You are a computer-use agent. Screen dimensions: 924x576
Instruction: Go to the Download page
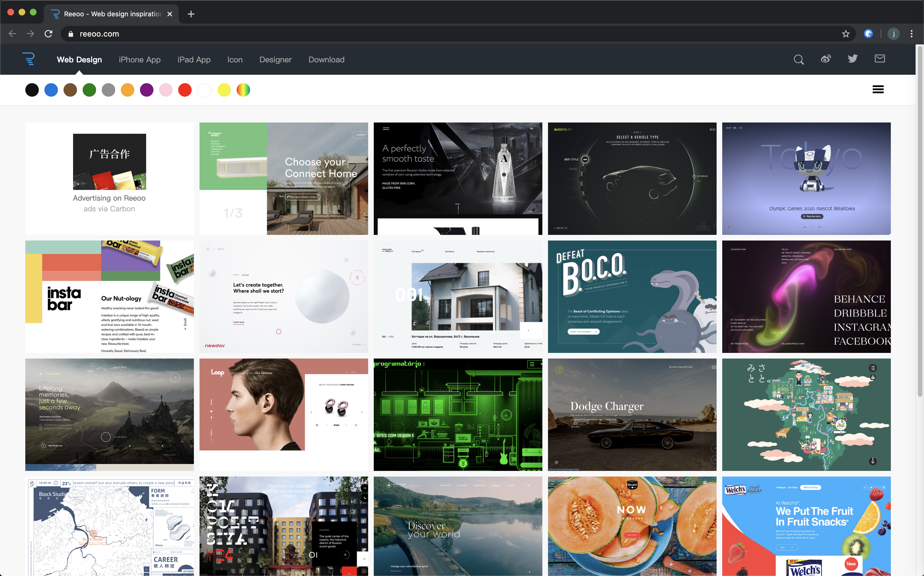coord(326,60)
